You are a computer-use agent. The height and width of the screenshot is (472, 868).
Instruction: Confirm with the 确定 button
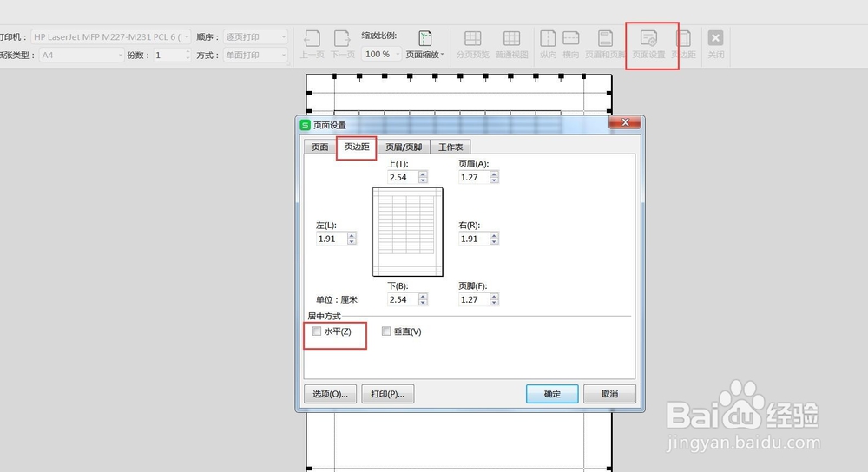(552, 394)
